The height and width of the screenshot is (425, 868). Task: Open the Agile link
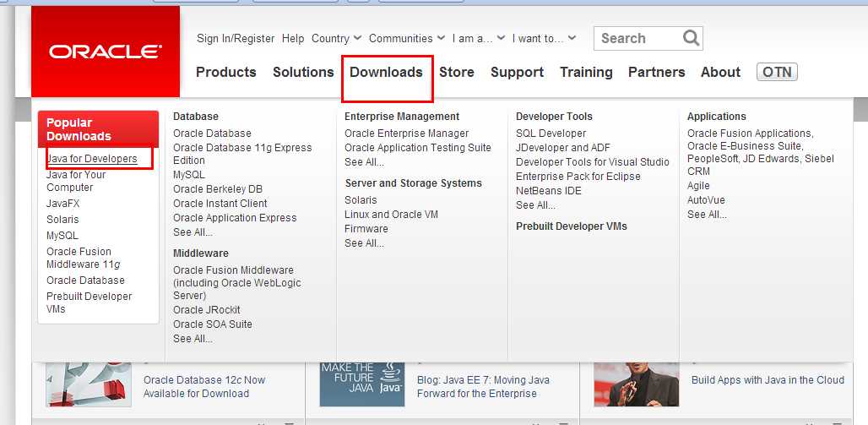tap(698, 186)
